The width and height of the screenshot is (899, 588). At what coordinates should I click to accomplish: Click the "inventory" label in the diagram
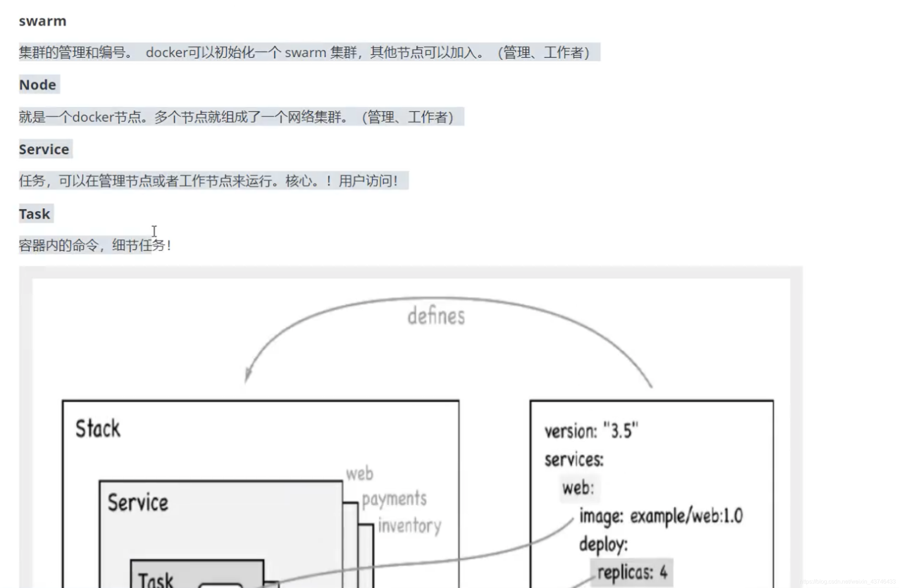click(410, 526)
